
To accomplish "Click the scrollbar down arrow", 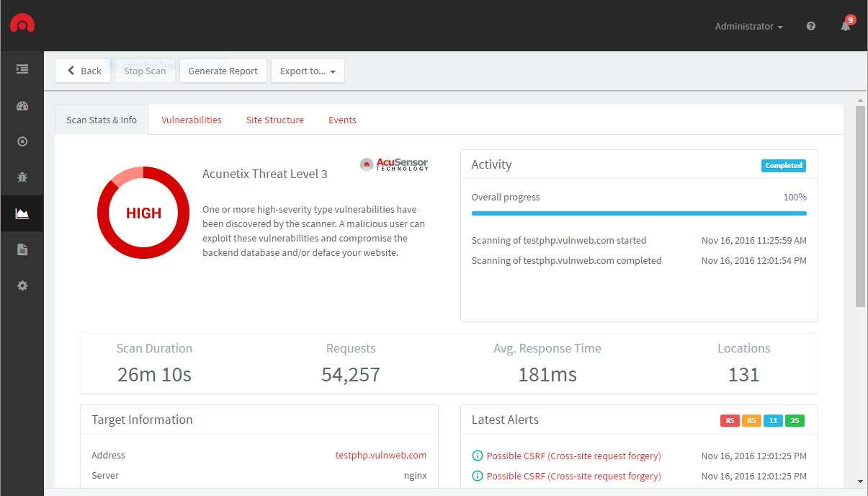I will coord(860,481).
